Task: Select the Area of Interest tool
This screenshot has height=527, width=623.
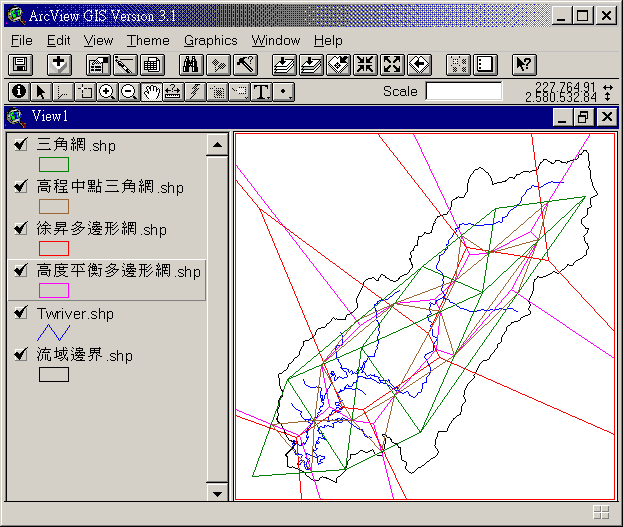Action: [x=217, y=92]
